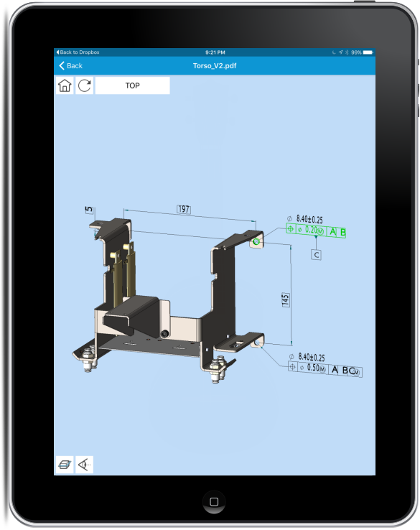Tap the model tree/layers icon at bottom
This screenshot has height=530, width=420.
[x=65, y=465]
